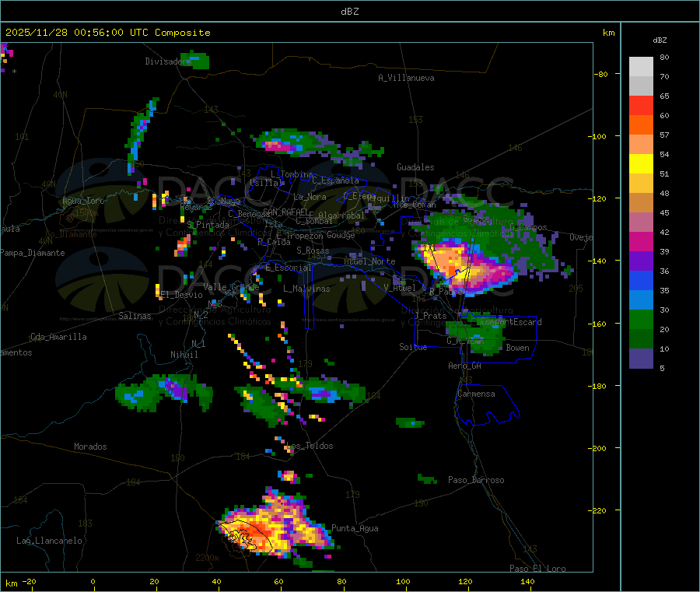Screen dimensions: 700x592
Task: Click the '45' value on the dBZ legend
Action: point(664,212)
